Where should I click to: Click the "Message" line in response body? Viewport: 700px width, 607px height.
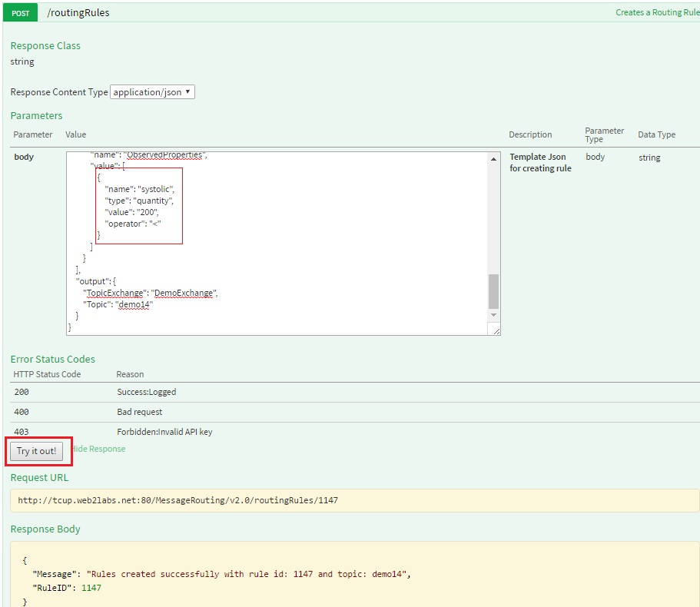click(x=221, y=575)
